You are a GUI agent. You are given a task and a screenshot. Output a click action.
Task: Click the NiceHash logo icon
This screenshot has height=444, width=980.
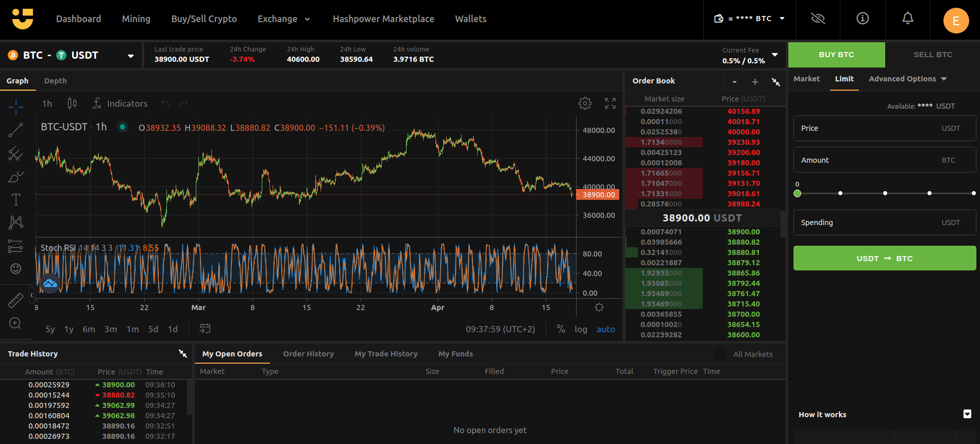23,19
